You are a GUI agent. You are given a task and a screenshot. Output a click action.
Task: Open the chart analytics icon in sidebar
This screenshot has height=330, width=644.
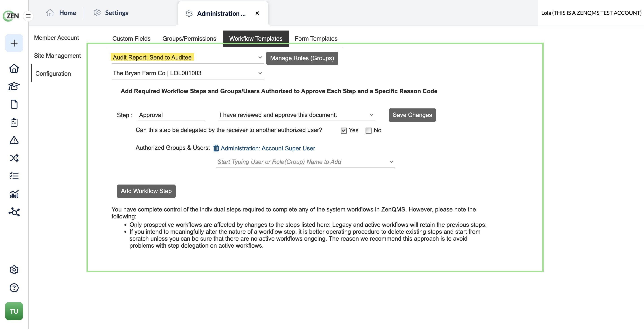tap(14, 194)
